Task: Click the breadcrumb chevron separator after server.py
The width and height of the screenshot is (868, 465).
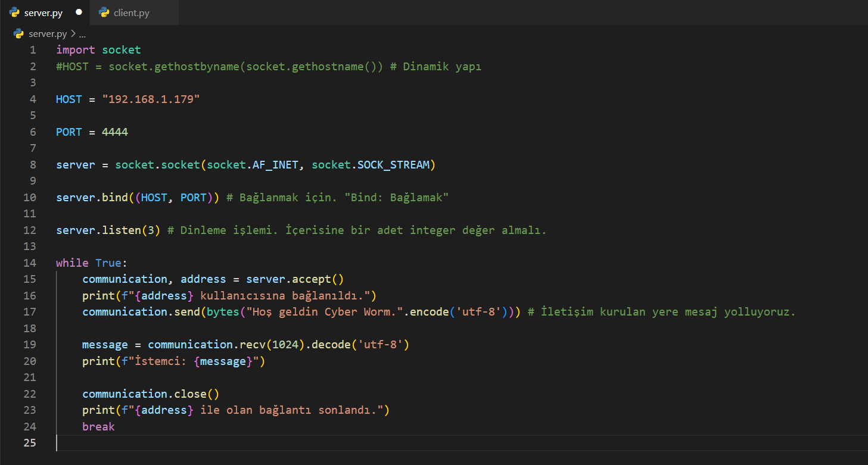Action: [x=73, y=34]
